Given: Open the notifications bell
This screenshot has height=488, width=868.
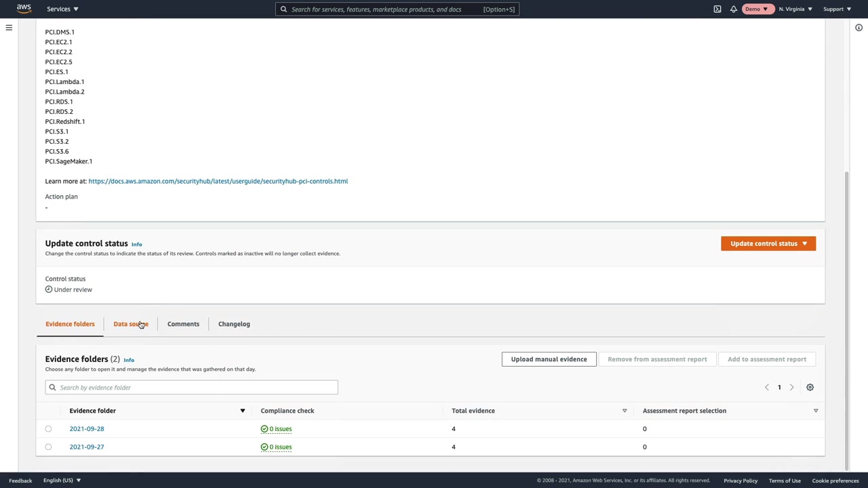Looking at the screenshot, I should pos(734,9).
